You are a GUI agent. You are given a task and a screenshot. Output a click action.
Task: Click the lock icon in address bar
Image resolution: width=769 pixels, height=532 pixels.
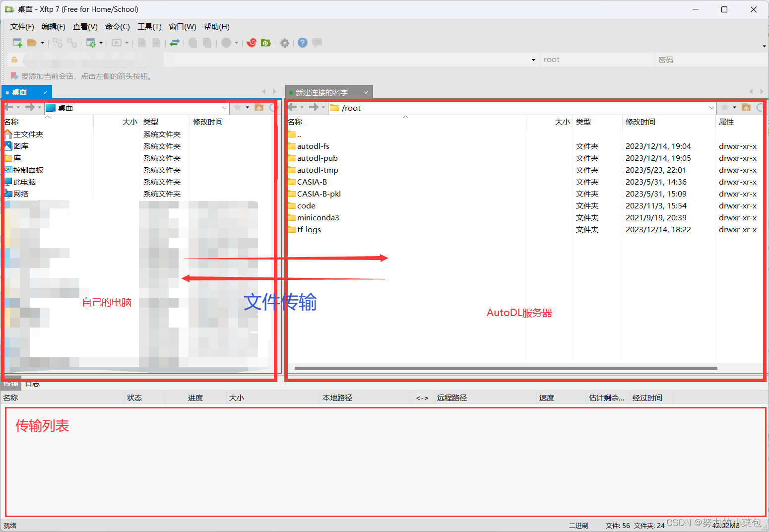click(14, 60)
